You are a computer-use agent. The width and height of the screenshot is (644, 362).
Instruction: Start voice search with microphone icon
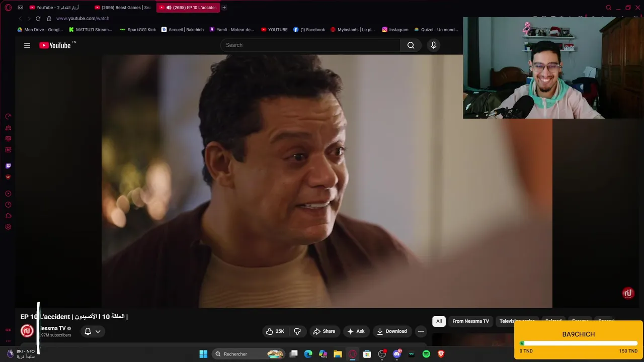tap(434, 45)
